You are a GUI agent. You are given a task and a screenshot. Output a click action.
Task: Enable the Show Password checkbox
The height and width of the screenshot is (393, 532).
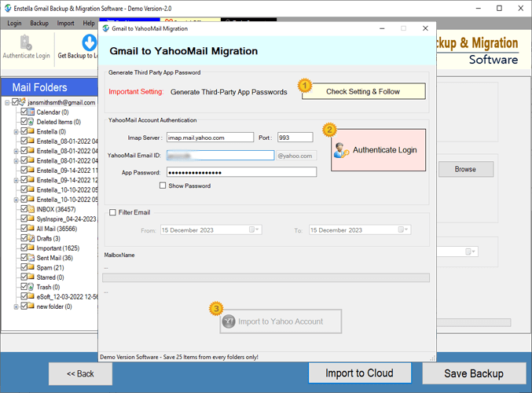coord(163,186)
